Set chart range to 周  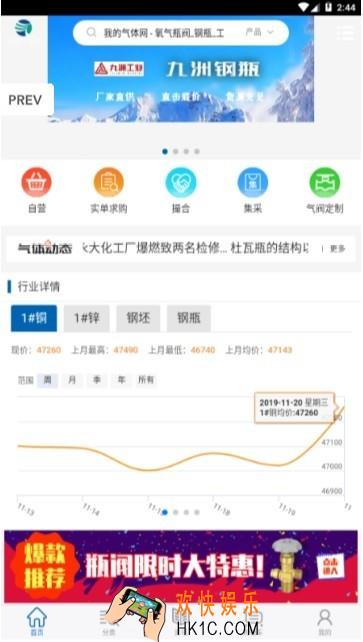[47, 380]
